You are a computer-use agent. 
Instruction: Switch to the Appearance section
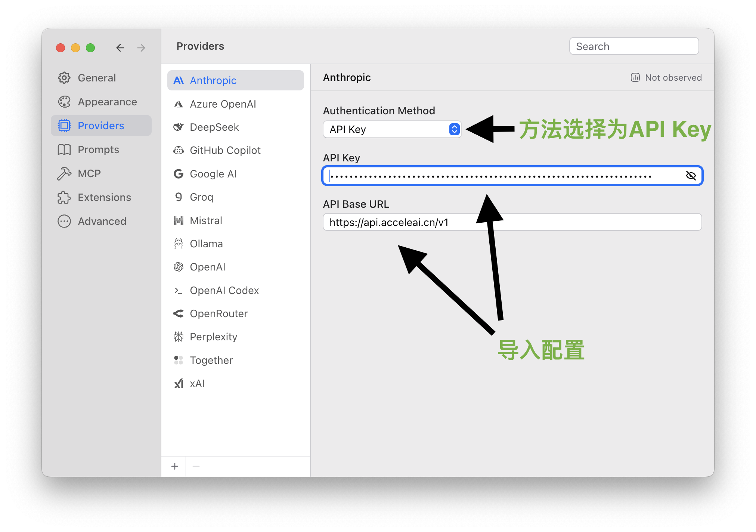pos(107,102)
